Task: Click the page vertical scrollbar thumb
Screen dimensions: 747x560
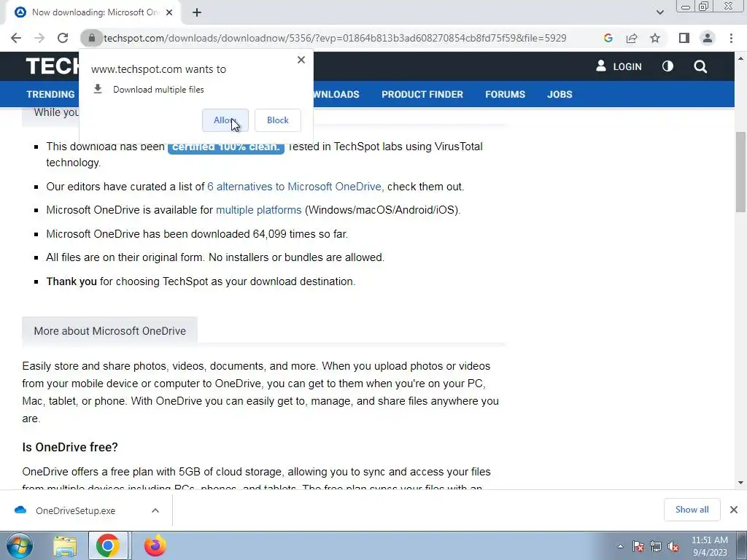Action: click(x=740, y=171)
